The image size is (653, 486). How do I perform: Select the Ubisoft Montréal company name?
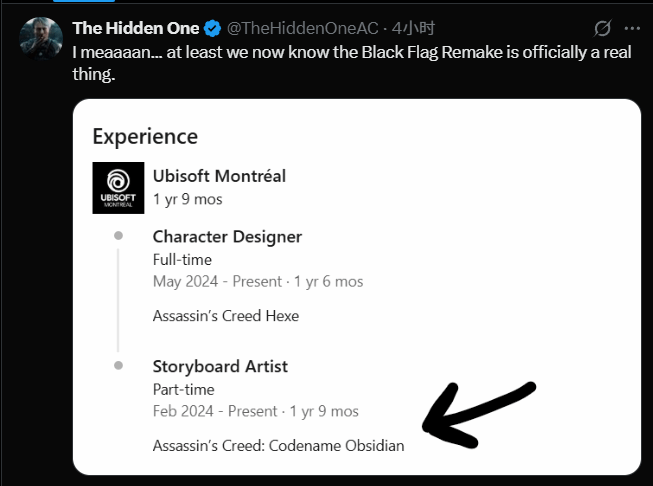pyautogui.click(x=219, y=176)
